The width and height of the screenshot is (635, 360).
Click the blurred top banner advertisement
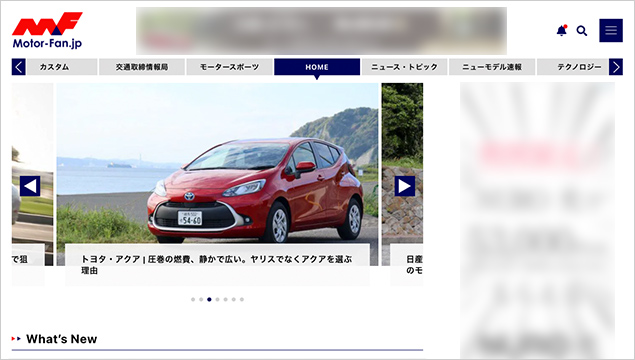pyautogui.click(x=321, y=31)
